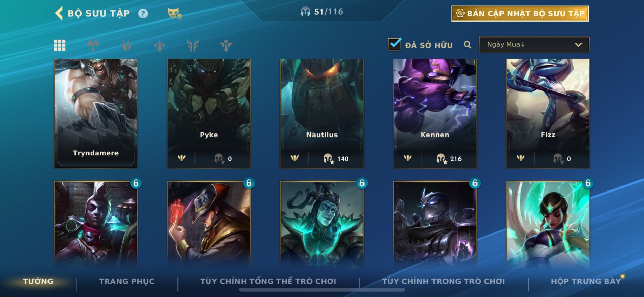Expand sort options with dropdown chevron

tap(578, 45)
